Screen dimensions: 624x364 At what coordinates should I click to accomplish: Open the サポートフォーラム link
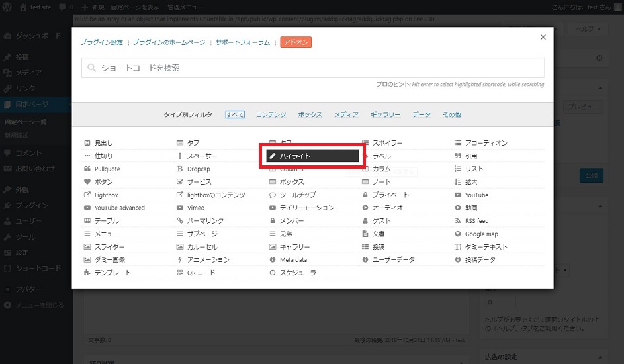click(x=242, y=42)
